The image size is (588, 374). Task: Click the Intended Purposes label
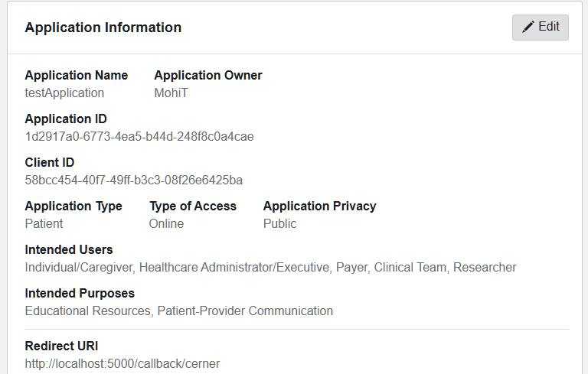[x=80, y=294]
